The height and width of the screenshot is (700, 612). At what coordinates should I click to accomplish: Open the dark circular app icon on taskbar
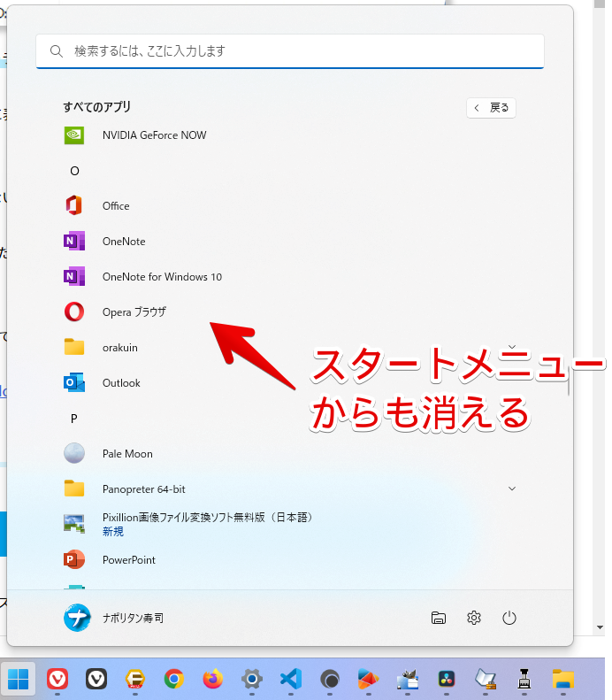pyautogui.click(x=330, y=679)
